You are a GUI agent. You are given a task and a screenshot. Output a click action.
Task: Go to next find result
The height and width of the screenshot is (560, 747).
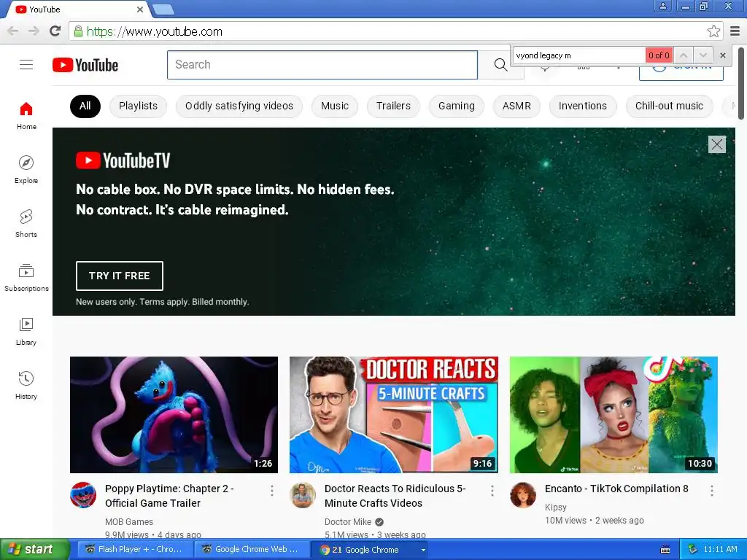703,55
